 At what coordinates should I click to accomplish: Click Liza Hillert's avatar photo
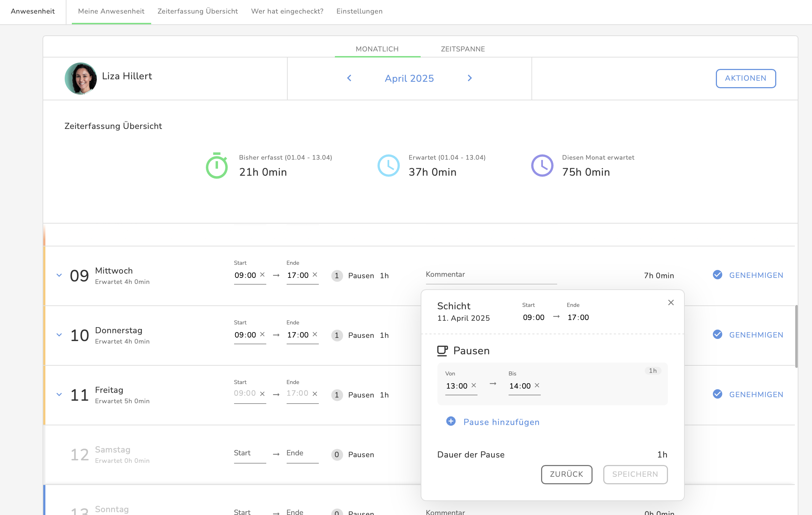click(x=81, y=79)
